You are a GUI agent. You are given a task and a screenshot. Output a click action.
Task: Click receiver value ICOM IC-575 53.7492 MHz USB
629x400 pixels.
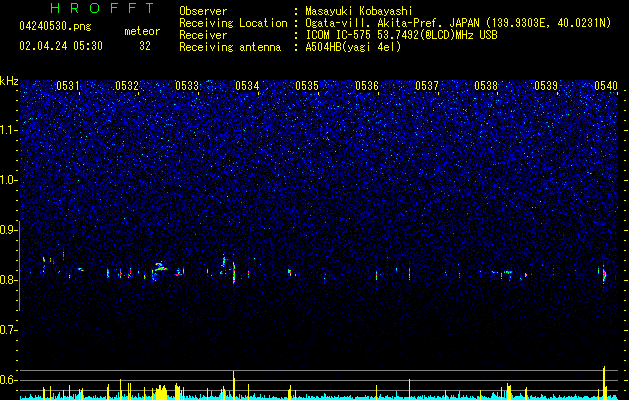click(x=401, y=35)
